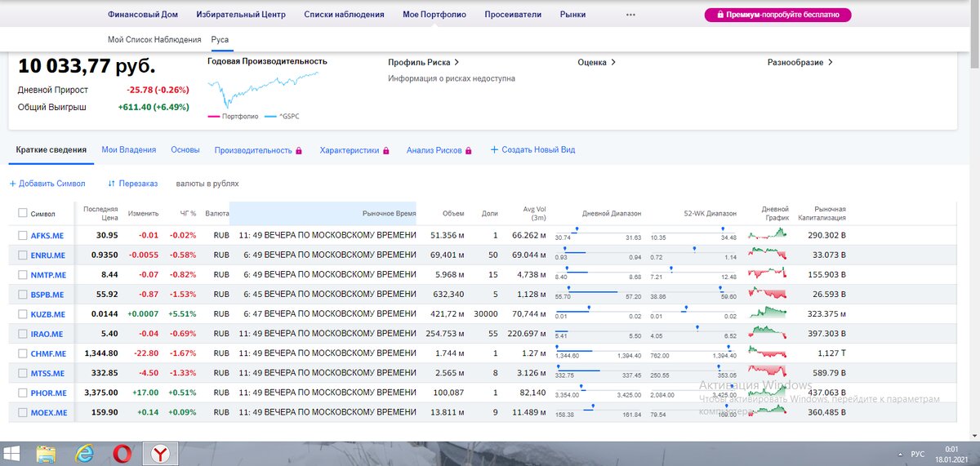
Task: Sort by the Последняя Цена column header
Action: (x=100, y=213)
